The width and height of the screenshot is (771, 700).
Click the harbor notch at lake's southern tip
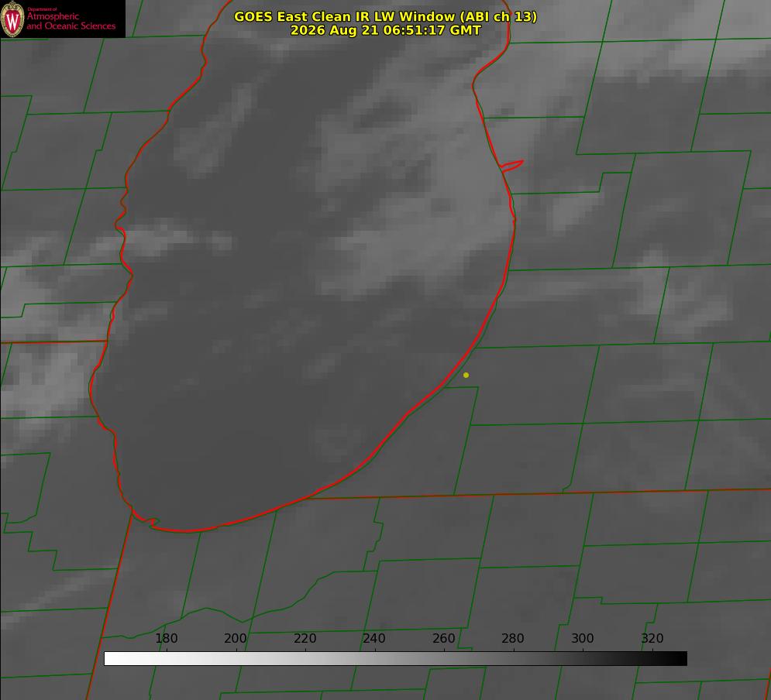click(x=150, y=520)
